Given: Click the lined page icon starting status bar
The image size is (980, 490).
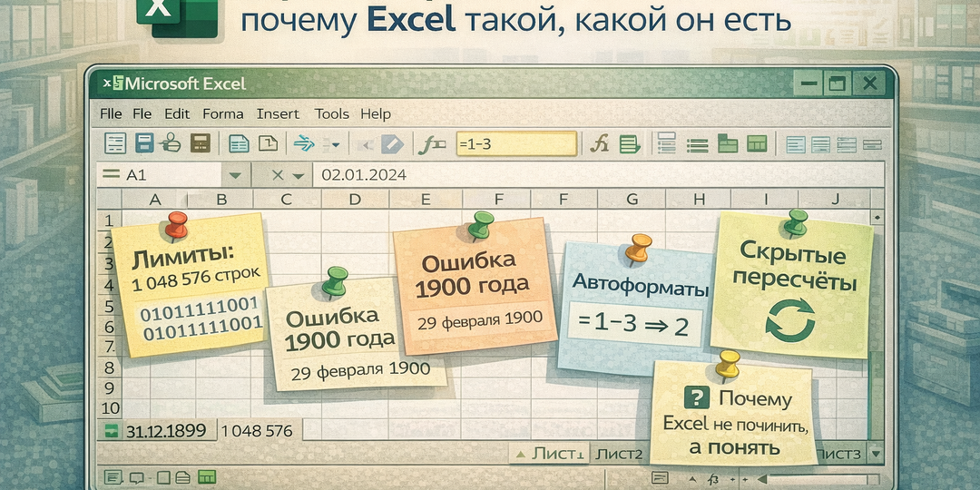Looking at the screenshot, I should (x=112, y=477).
